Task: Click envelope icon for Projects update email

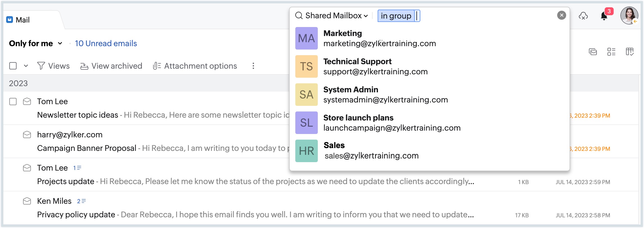Action: [27, 168]
